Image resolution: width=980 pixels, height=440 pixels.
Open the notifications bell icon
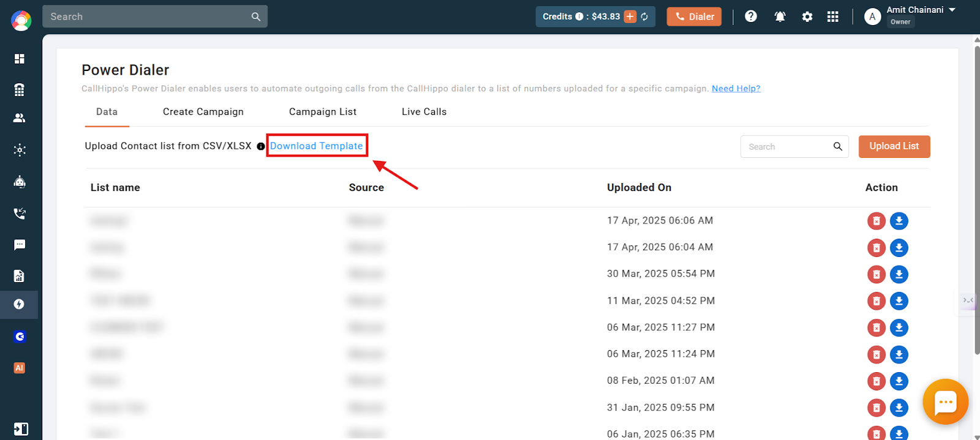[780, 17]
